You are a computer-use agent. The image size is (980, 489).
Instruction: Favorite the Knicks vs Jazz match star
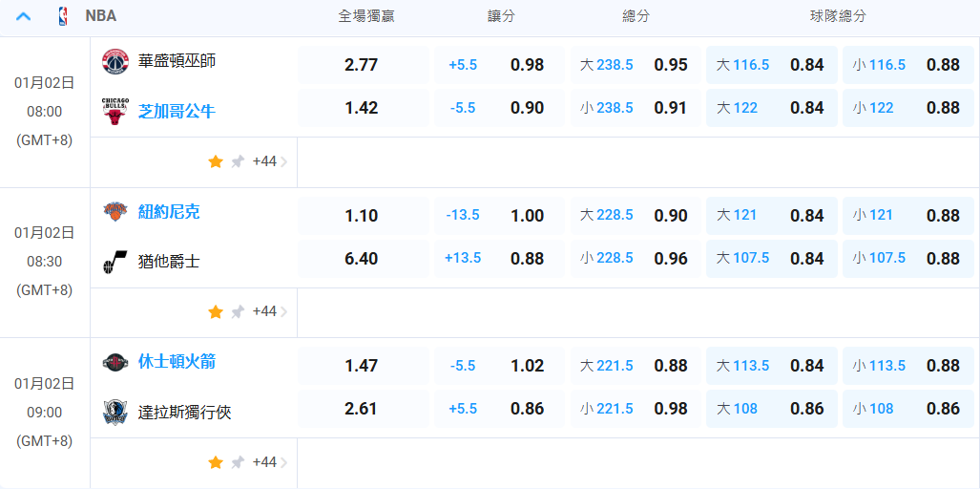click(216, 312)
